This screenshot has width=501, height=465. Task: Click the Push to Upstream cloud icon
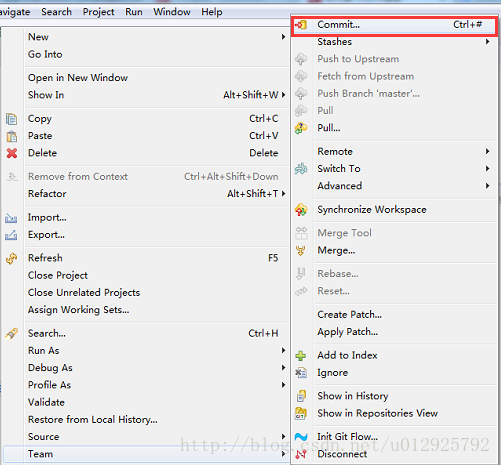301,59
